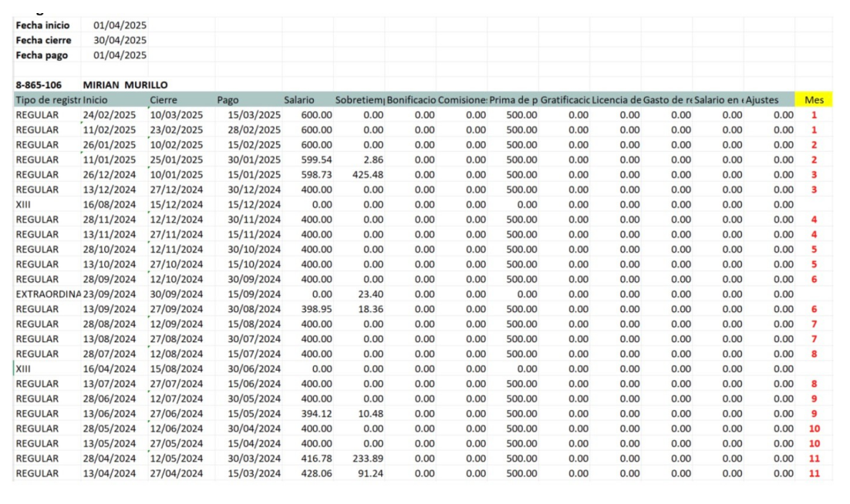Select the Sobretiempo value 2.86

[x=373, y=160]
